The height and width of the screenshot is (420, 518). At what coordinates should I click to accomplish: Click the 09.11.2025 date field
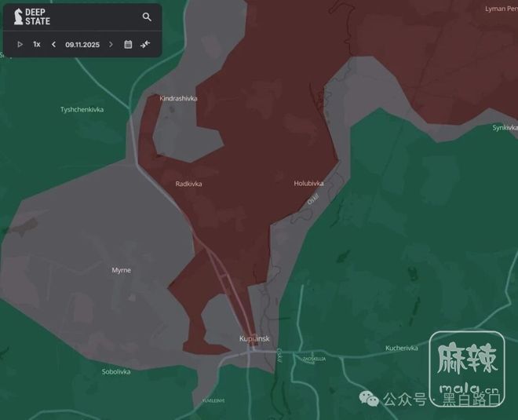pyautogui.click(x=82, y=45)
